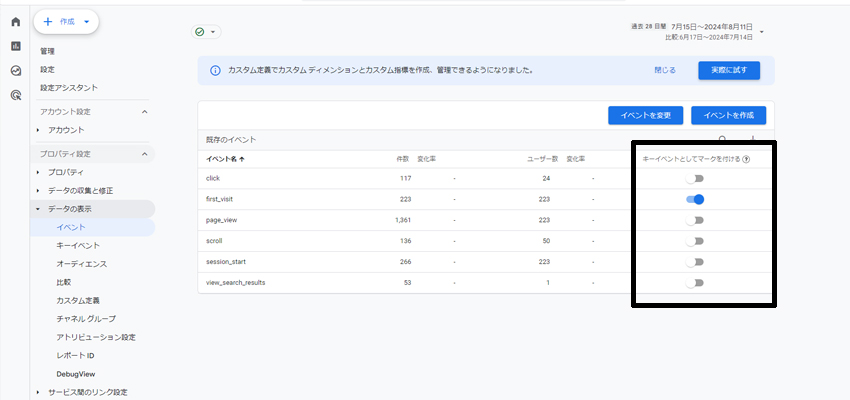The width and height of the screenshot is (850, 400).
Task: Select オーディエンス in the sidebar
Action: [81, 264]
